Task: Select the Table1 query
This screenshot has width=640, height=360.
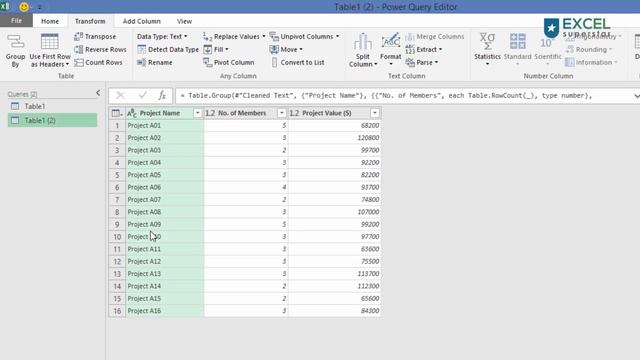Action: pos(52,107)
